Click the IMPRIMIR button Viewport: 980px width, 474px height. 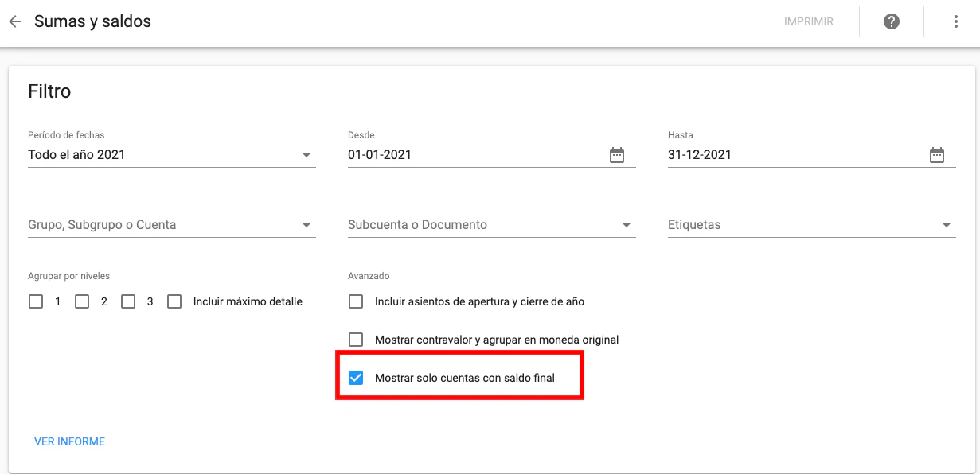[808, 22]
